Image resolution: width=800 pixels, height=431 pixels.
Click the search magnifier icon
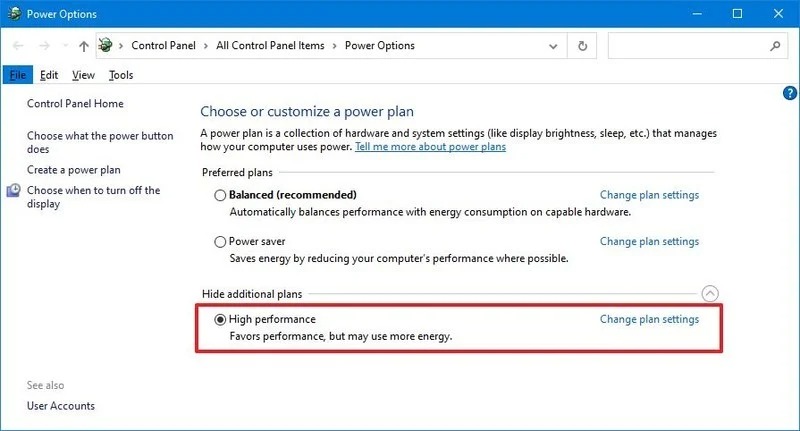[x=775, y=46]
